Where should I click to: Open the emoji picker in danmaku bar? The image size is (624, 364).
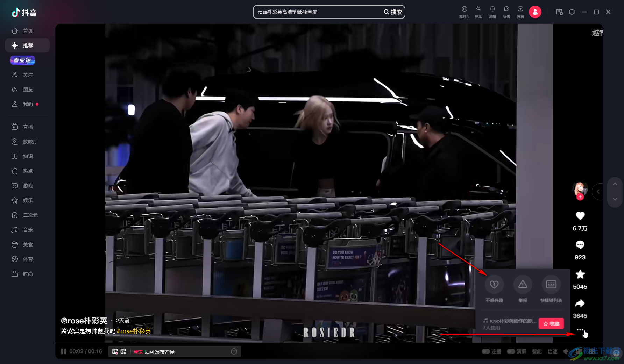pos(234,351)
